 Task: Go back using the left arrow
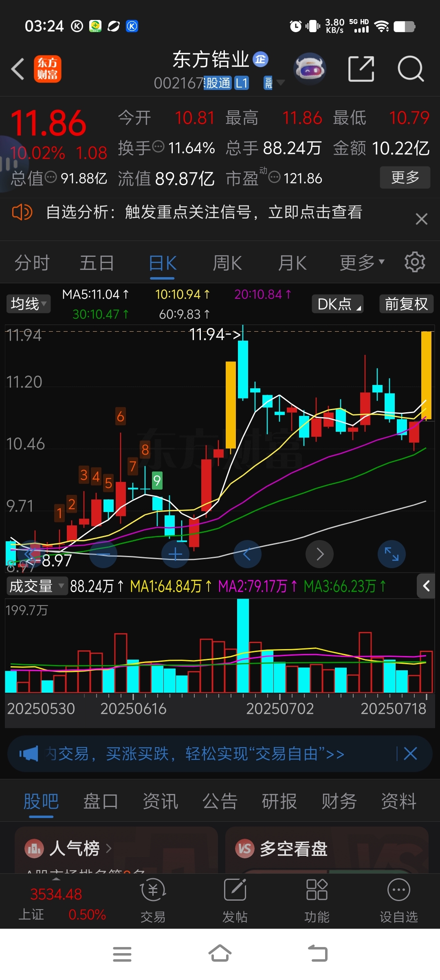click(18, 69)
